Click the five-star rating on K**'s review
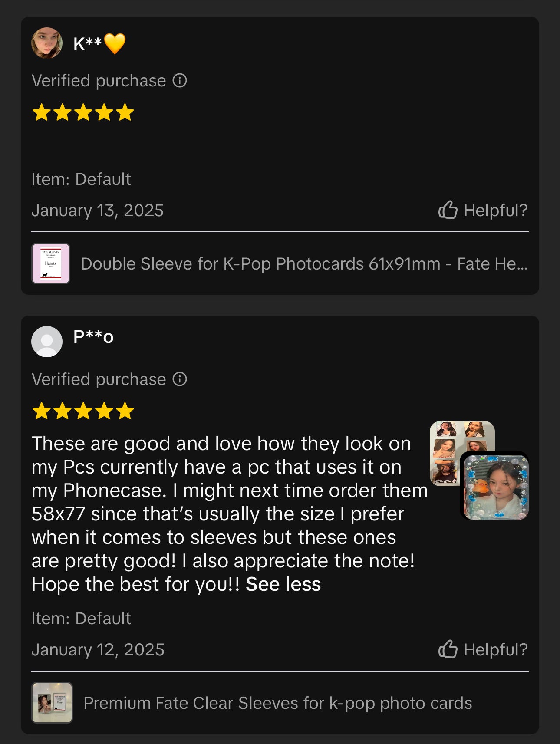The height and width of the screenshot is (744, 560). (83, 112)
